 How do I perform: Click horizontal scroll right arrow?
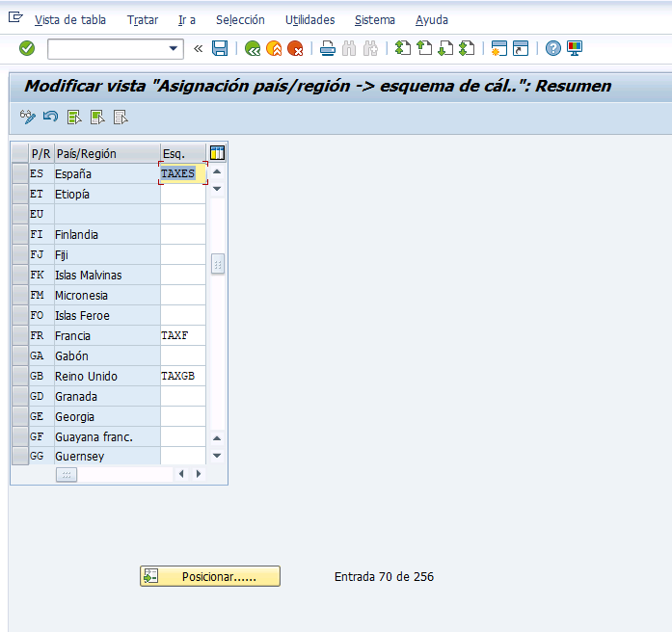point(199,474)
